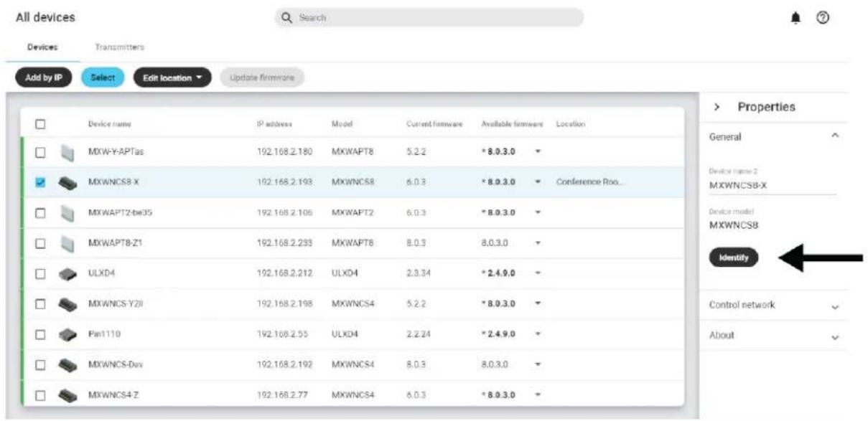
Task: Click the device icon for MXWNCS8-X
Action: click(x=67, y=183)
